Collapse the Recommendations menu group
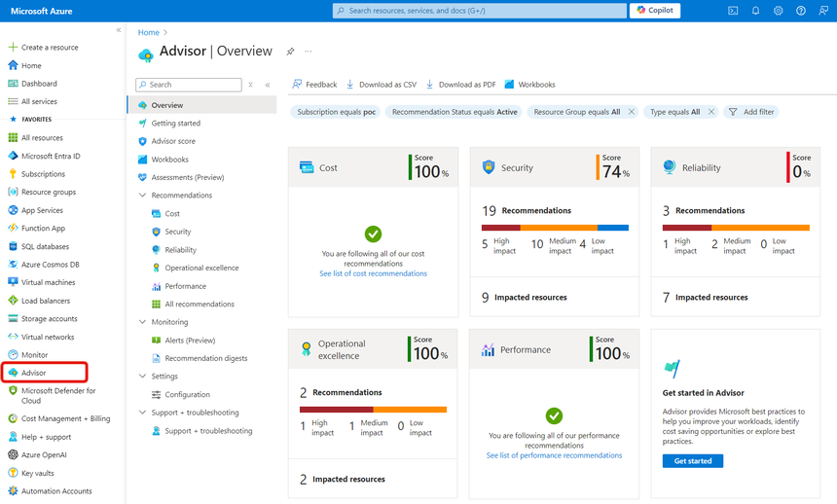 coord(142,196)
